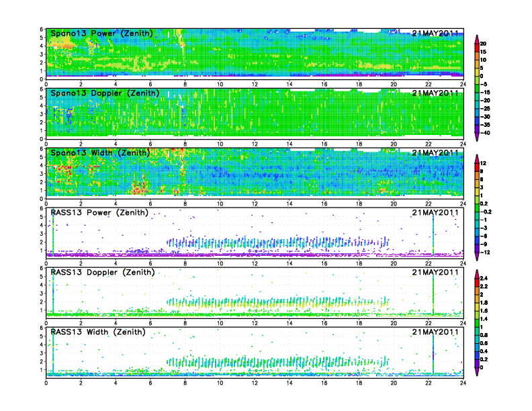Click the bottom arrow of the lowest colorbar
Screen dimensions: 532x411
(477, 371)
